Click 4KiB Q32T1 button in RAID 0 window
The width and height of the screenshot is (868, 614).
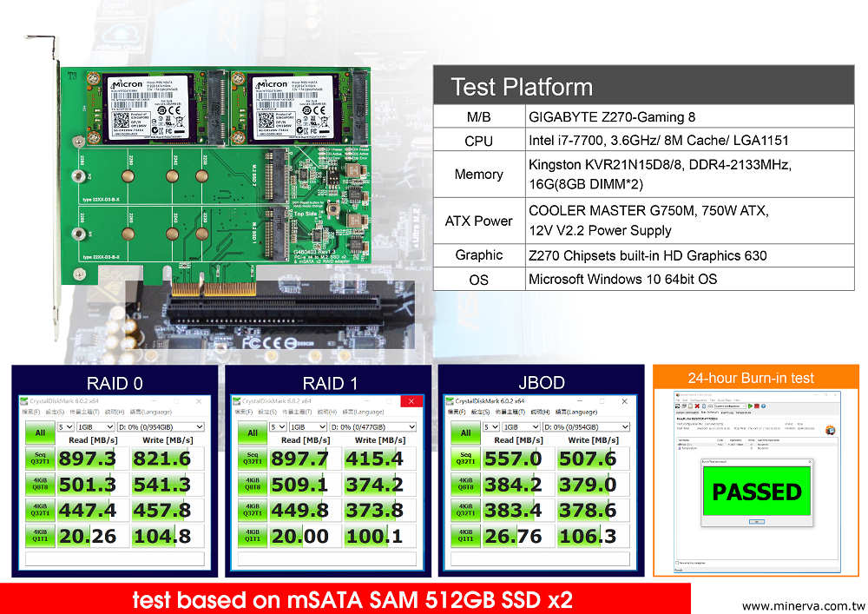pos(40,510)
